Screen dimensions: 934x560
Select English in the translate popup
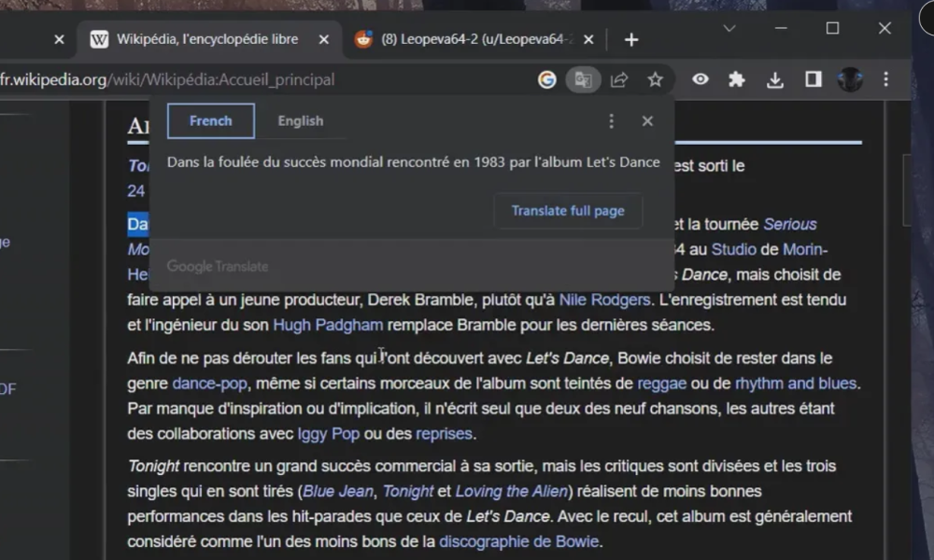pos(300,121)
